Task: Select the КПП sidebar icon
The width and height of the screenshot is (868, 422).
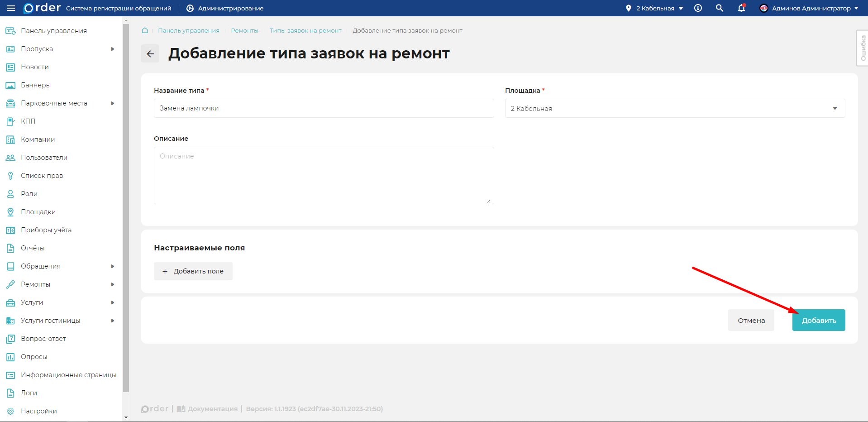Action: [x=10, y=121]
